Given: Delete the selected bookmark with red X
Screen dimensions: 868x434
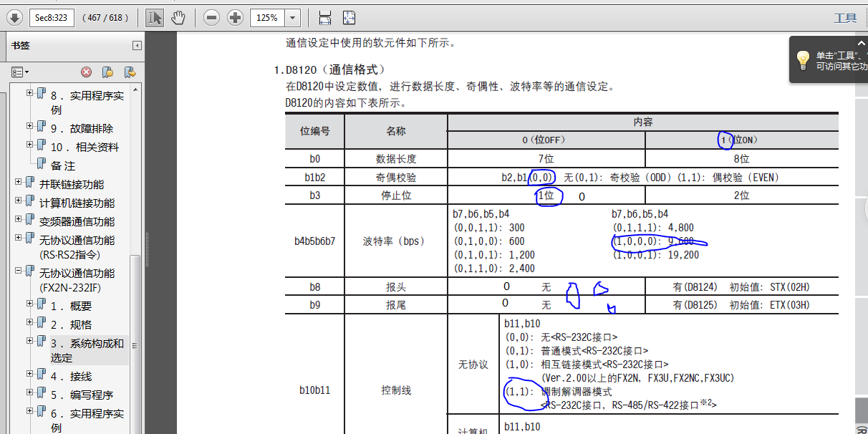Looking at the screenshot, I should 86,72.
